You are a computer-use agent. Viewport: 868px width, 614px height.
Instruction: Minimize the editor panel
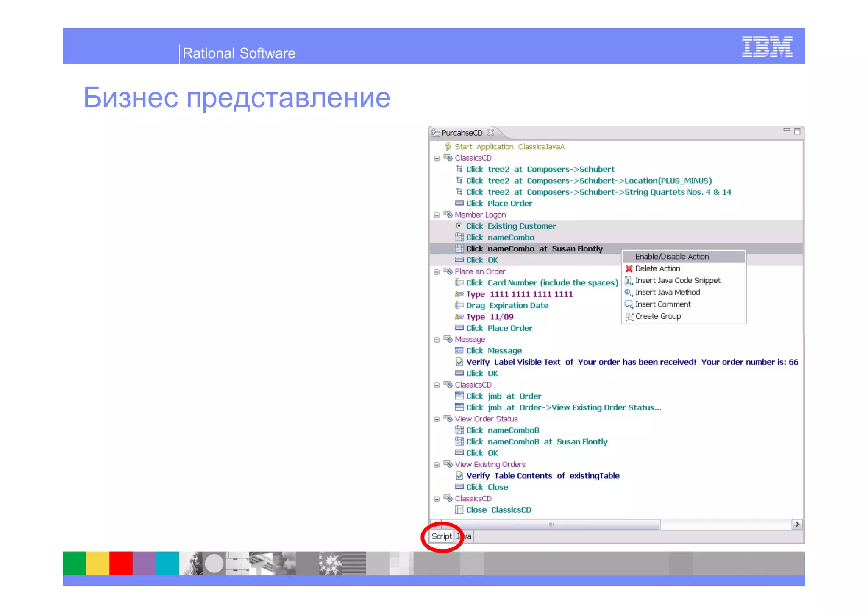click(786, 130)
